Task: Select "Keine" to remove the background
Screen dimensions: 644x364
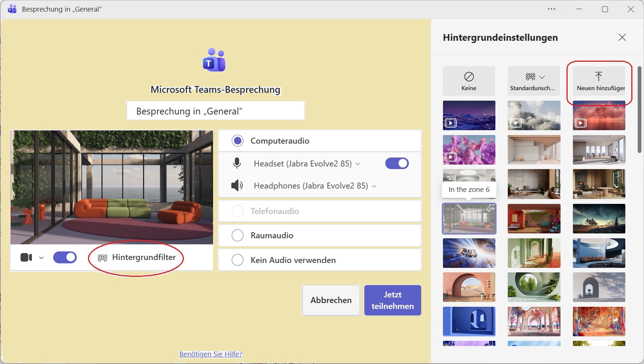Action: click(469, 81)
